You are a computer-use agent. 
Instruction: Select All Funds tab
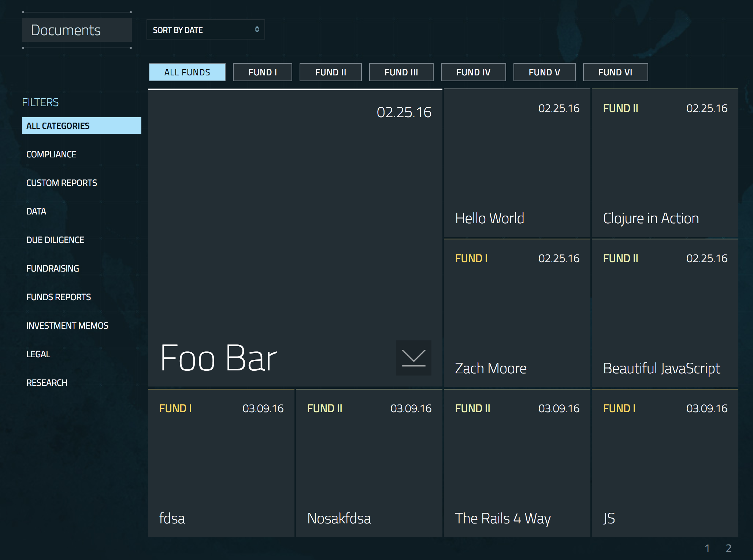click(187, 72)
